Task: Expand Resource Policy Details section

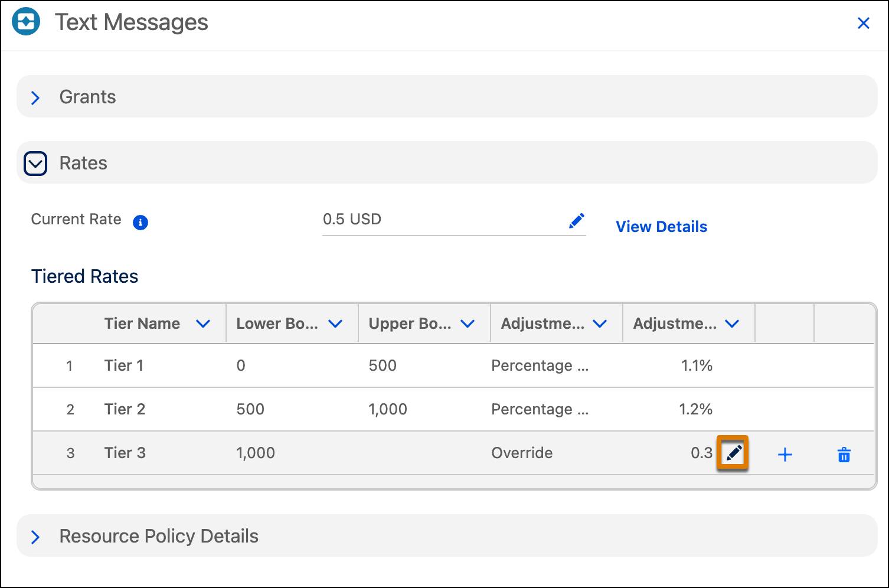Action: [x=35, y=537]
